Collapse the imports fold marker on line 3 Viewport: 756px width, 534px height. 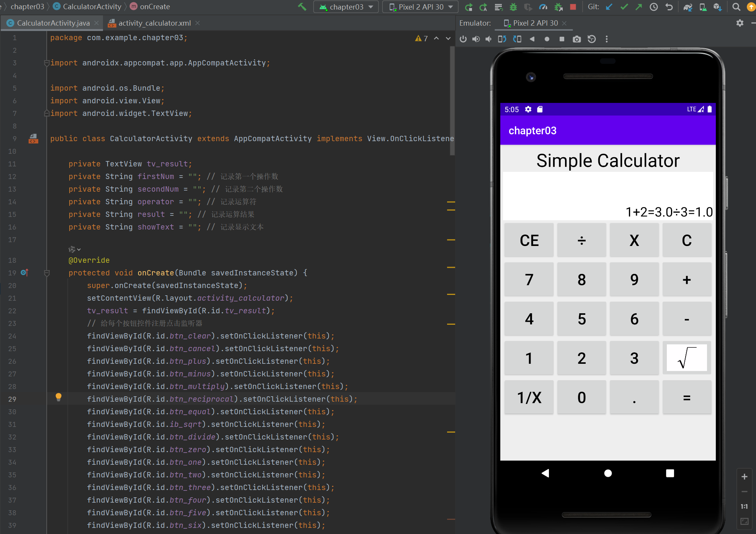(47, 63)
